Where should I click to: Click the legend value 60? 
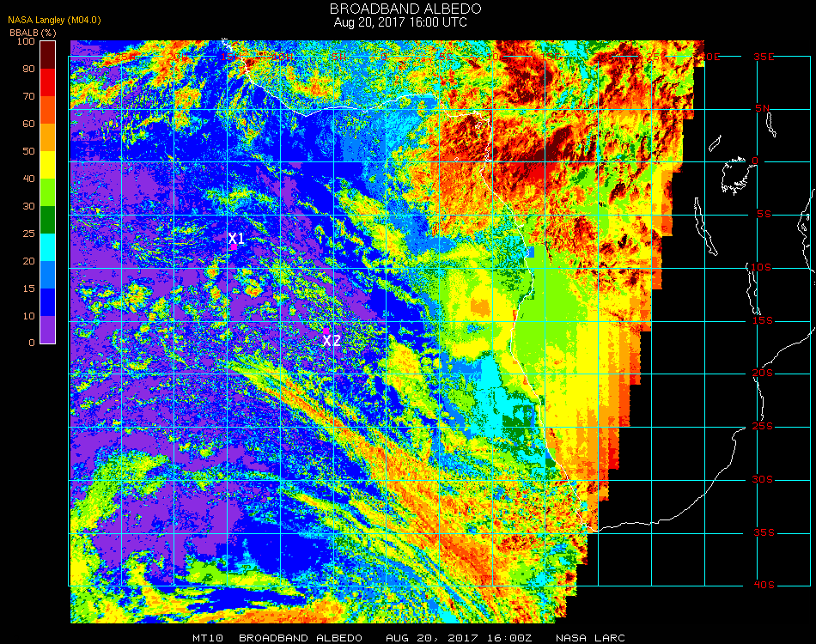(x=28, y=124)
